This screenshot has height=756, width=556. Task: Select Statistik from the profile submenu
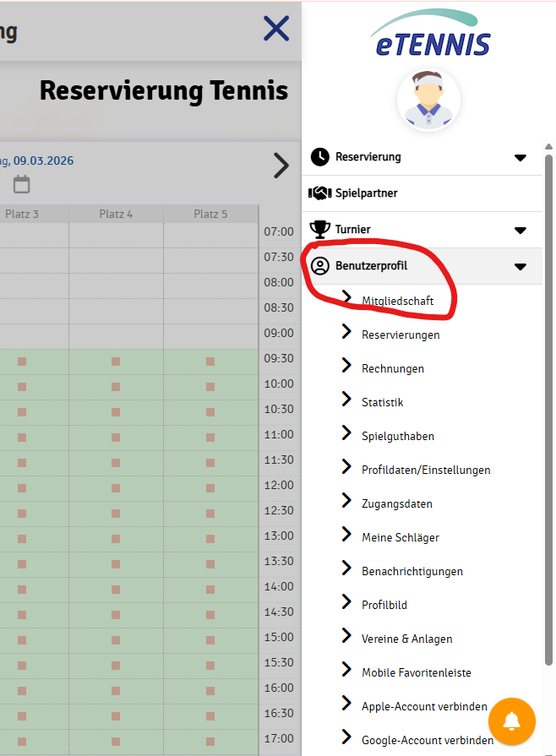(383, 402)
